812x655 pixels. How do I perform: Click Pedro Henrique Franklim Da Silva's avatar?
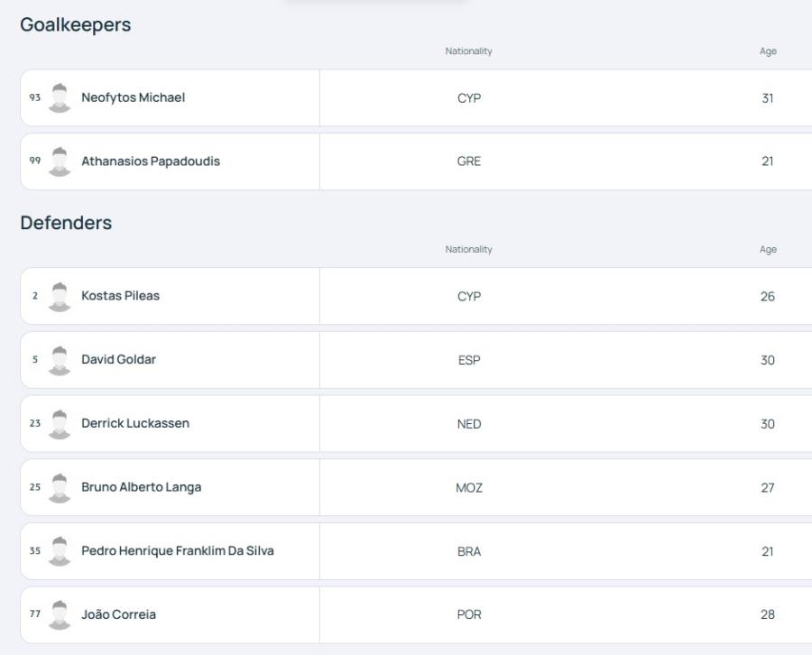tap(60, 551)
